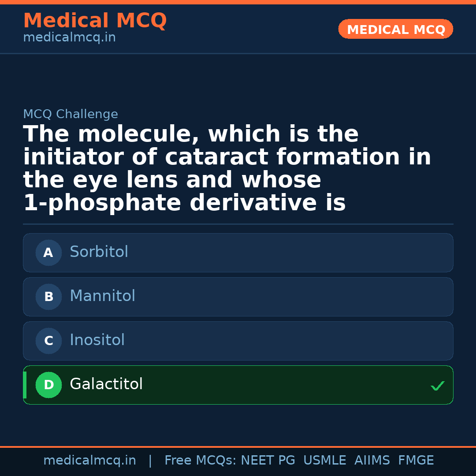The width and height of the screenshot is (476, 476).
Task: Click the orange MEDICAL MCQ badge
Action: point(395,30)
